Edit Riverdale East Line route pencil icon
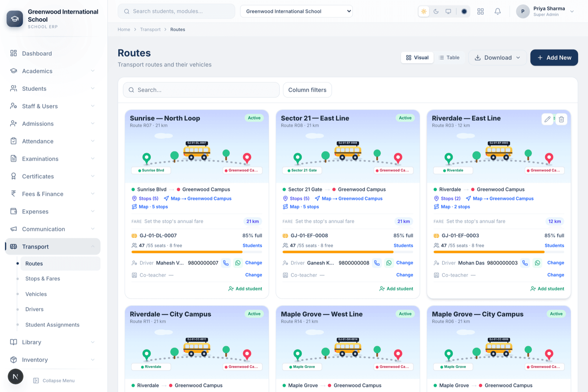The image size is (588, 392). [548, 119]
